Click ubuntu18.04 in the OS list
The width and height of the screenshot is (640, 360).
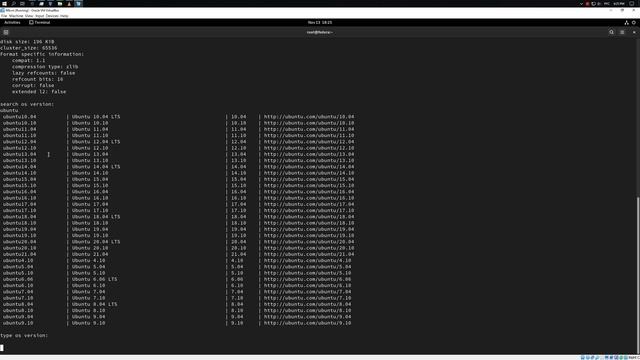pos(20,217)
